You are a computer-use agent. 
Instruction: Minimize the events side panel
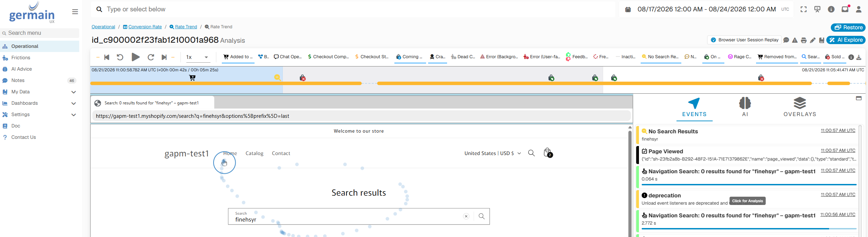pos(859,99)
